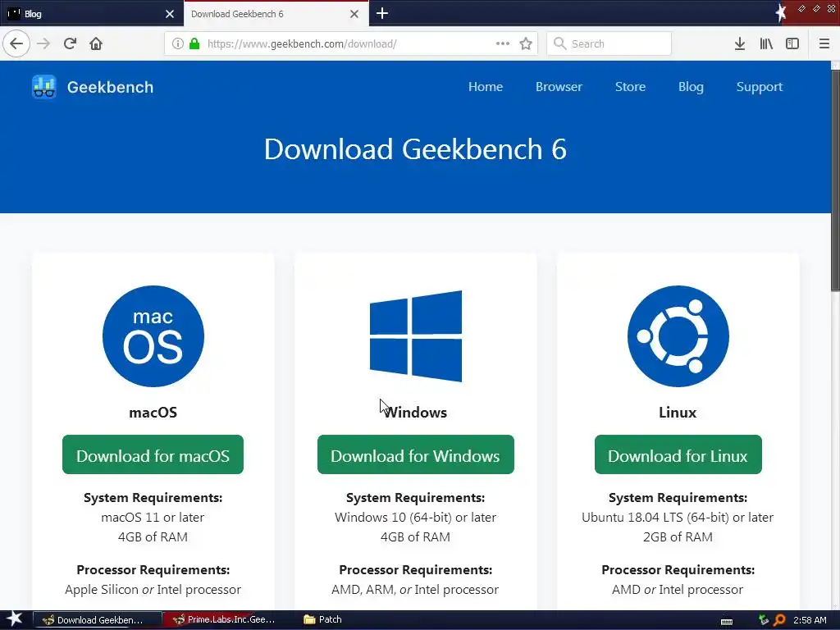Open the downloads arrow panel
This screenshot has width=840, height=630.
[x=739, y=43]
